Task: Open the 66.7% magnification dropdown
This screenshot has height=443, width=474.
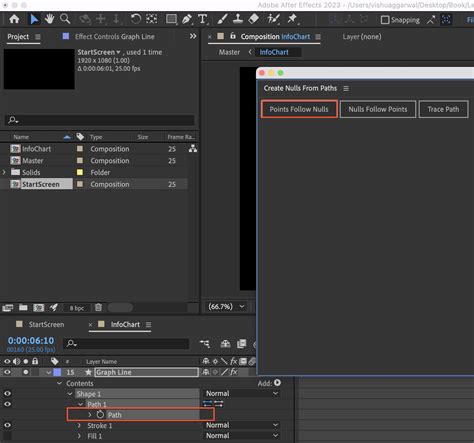Action: 227,306
